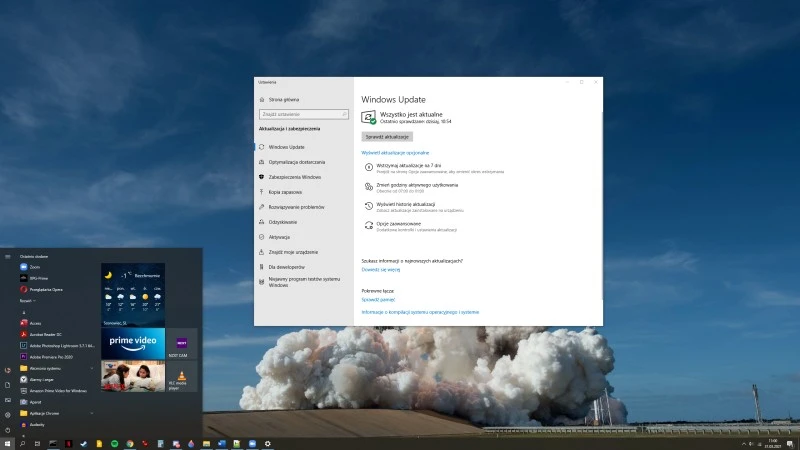Open Spotify from the taskbar
Screen dimensions: 800x450
point(114,444)
